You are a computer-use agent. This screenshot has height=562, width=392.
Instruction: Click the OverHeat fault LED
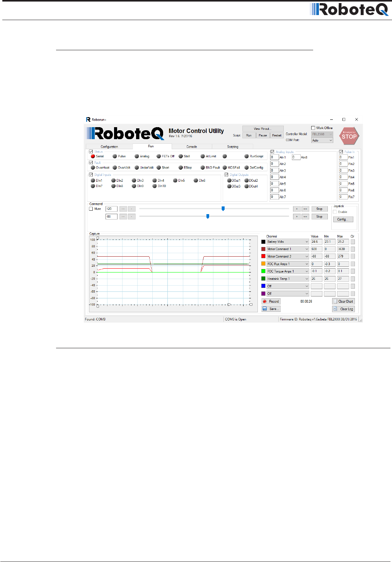pos(93,167)
